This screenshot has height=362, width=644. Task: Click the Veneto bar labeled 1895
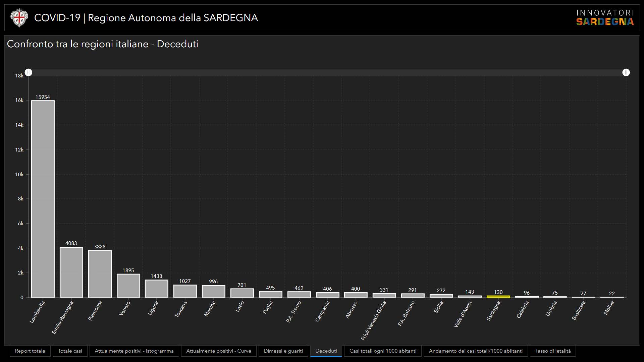tap(128, 286)
